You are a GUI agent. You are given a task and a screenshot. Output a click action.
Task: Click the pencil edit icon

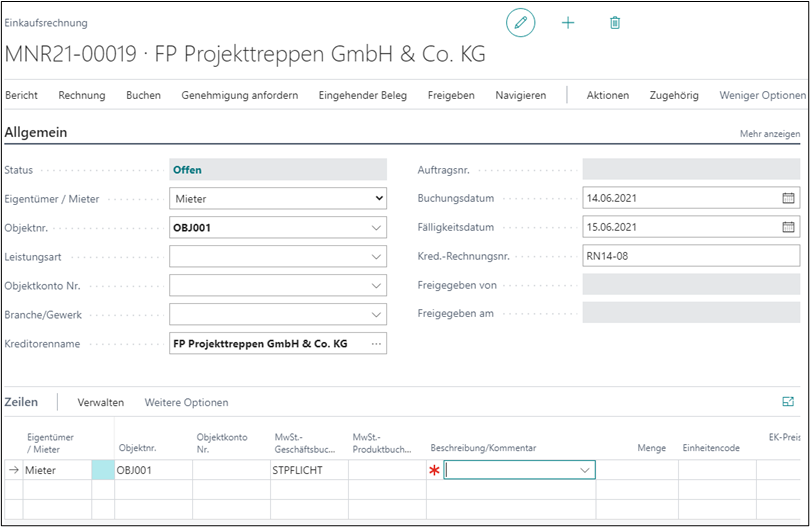click(520, 22)
